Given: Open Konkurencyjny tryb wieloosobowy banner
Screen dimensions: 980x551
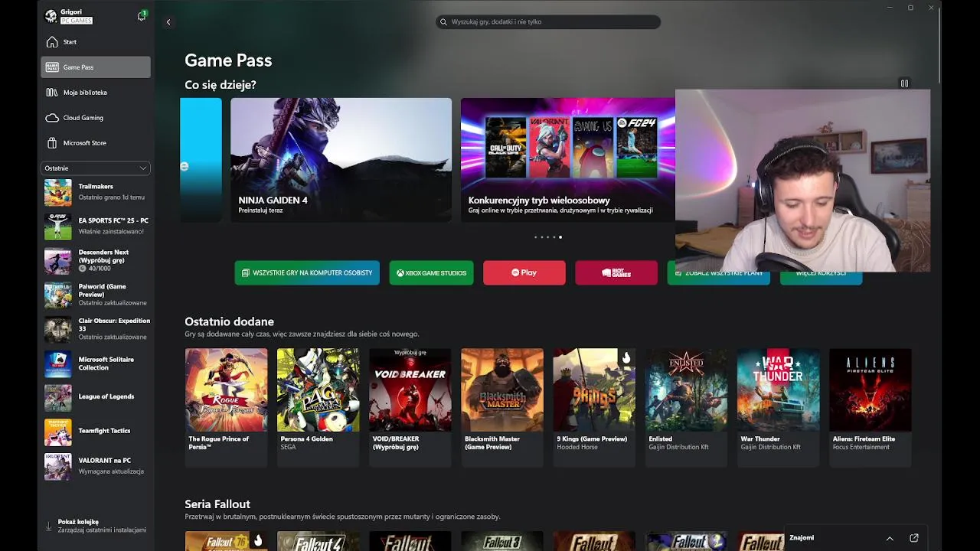Looking at the screenshot, I should point(567,159).
